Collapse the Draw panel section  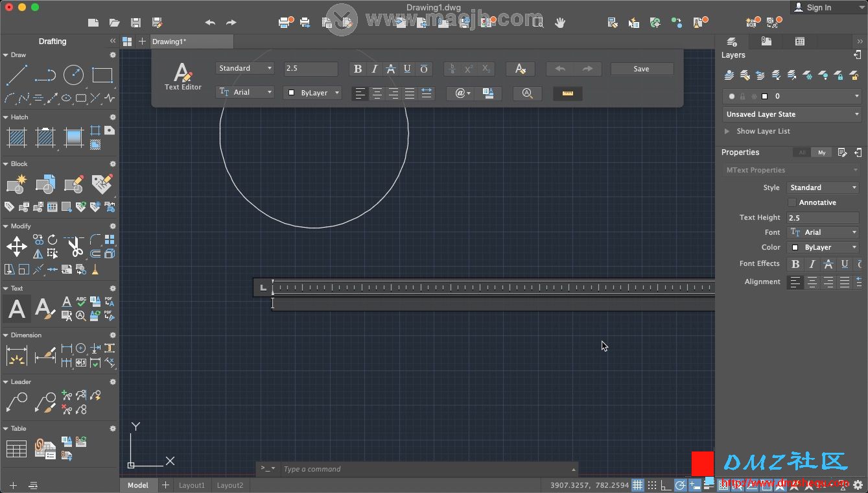tap(6, 55)
